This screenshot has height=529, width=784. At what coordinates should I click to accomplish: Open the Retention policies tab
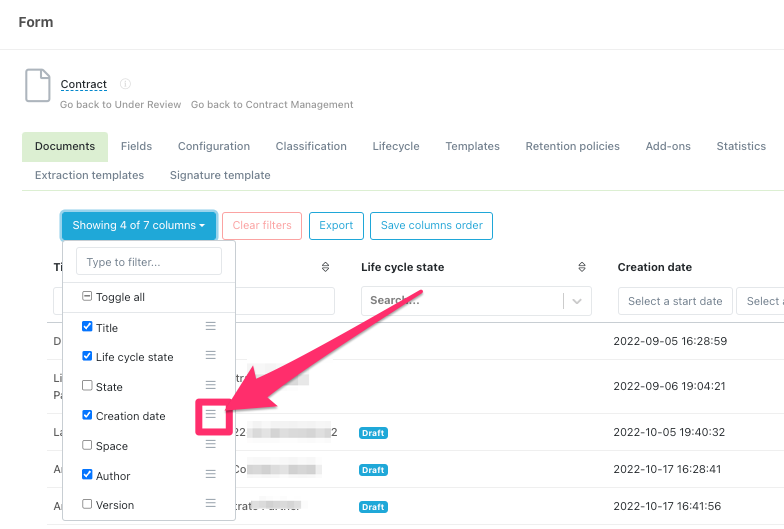[x=572, y=146]
